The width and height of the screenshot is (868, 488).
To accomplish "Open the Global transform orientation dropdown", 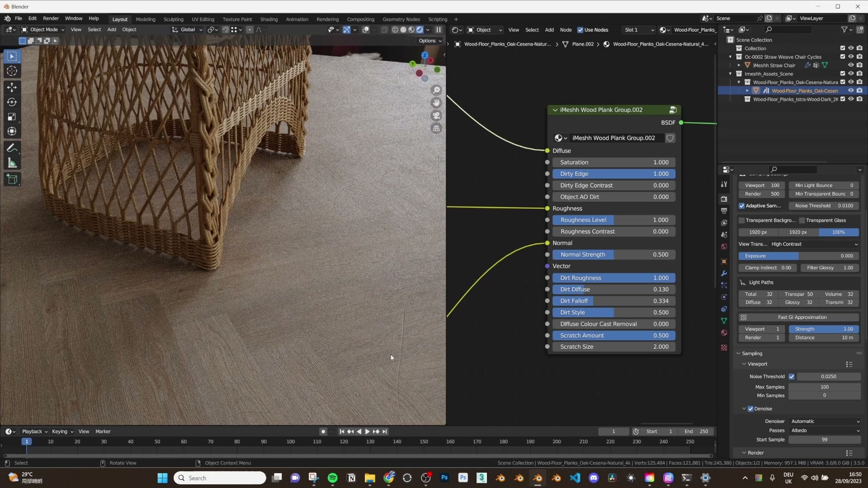I will pos(187,30).
